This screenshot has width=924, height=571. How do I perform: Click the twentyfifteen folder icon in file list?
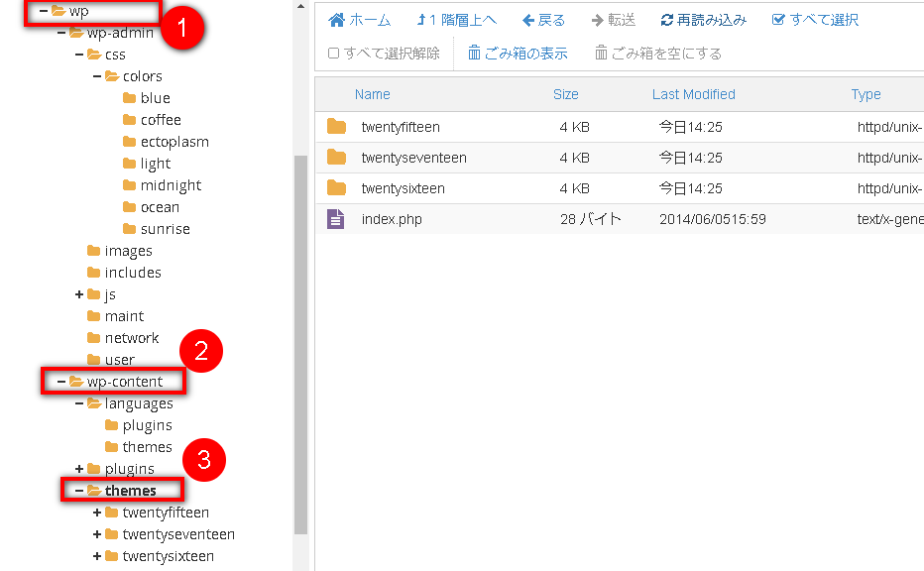pyautogui.click(x=336, y=126)
